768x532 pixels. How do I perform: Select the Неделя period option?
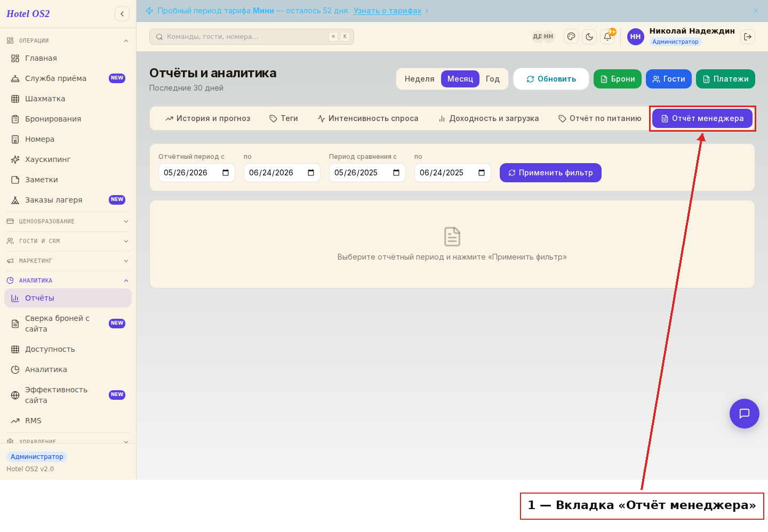[419, 79]
